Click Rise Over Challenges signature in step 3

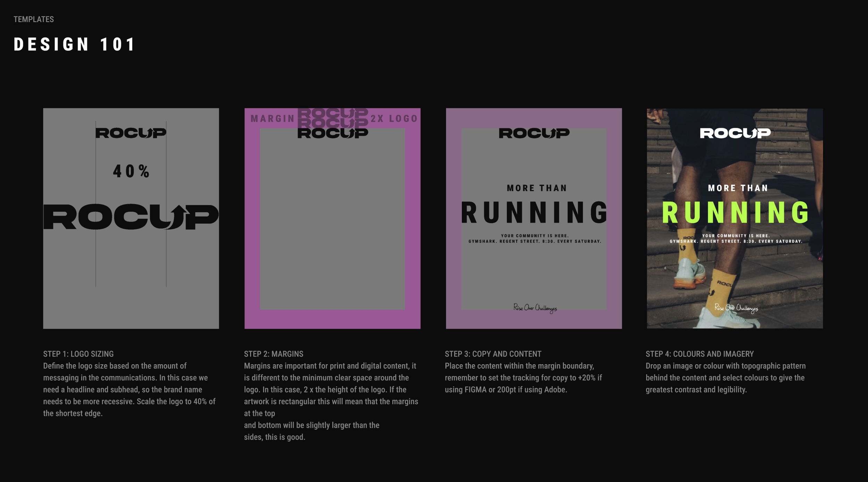coord(535,308)
